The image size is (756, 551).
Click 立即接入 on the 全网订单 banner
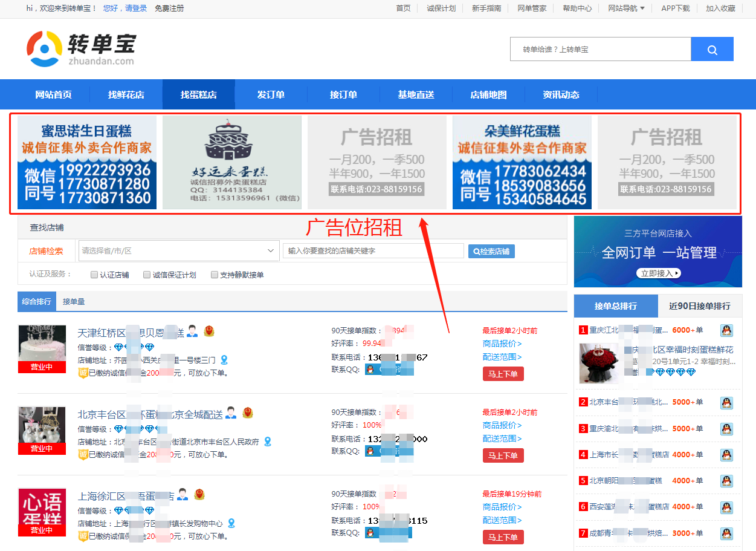click(x=659, y=273)
